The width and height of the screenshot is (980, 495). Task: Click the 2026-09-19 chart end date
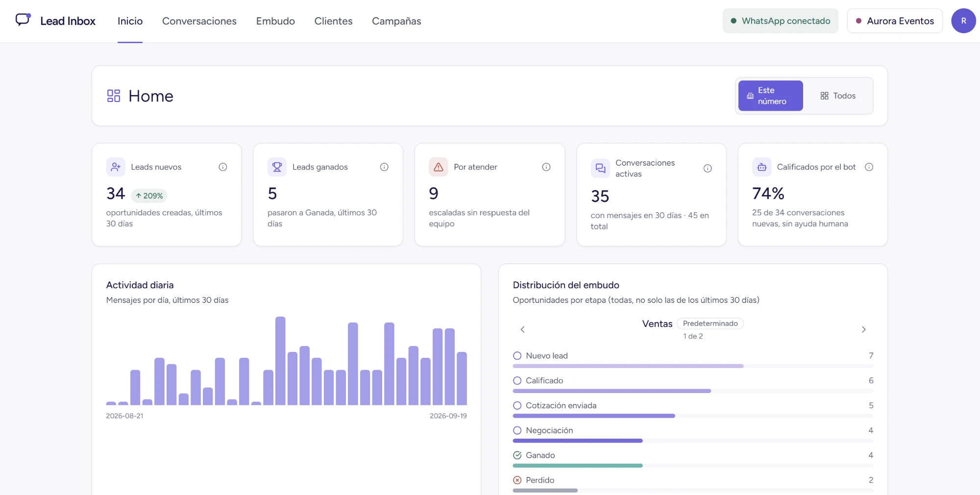[448, 416]
